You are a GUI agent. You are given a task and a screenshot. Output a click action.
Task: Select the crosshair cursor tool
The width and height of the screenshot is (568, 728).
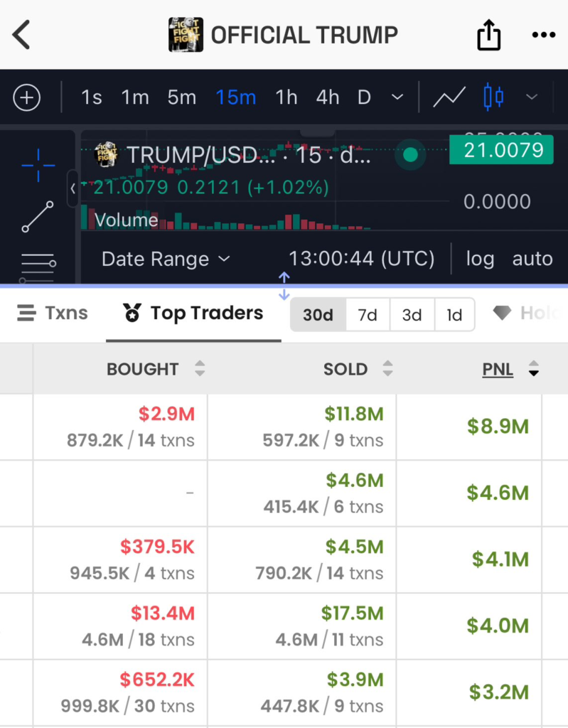tap(38, 165)
